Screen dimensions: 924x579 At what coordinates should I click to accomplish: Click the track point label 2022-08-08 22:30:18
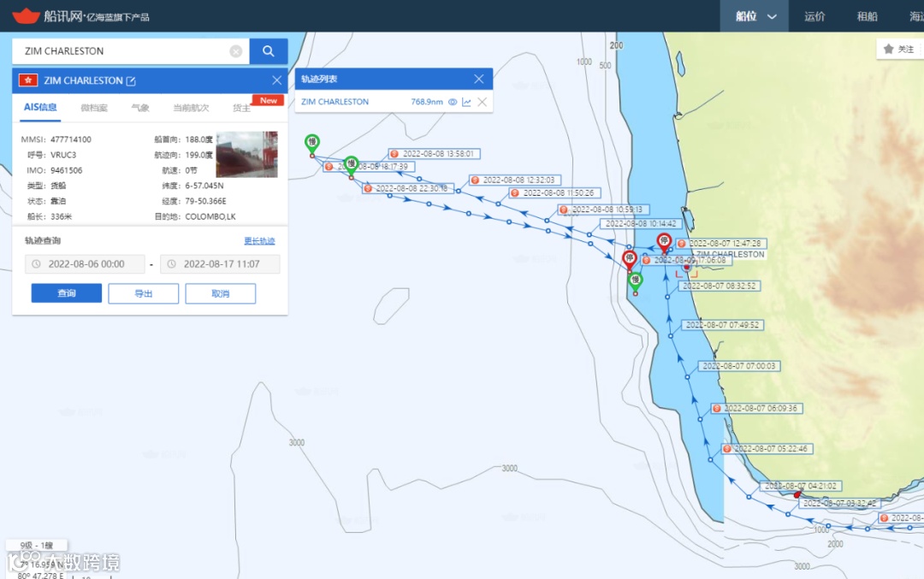point(408,188)
